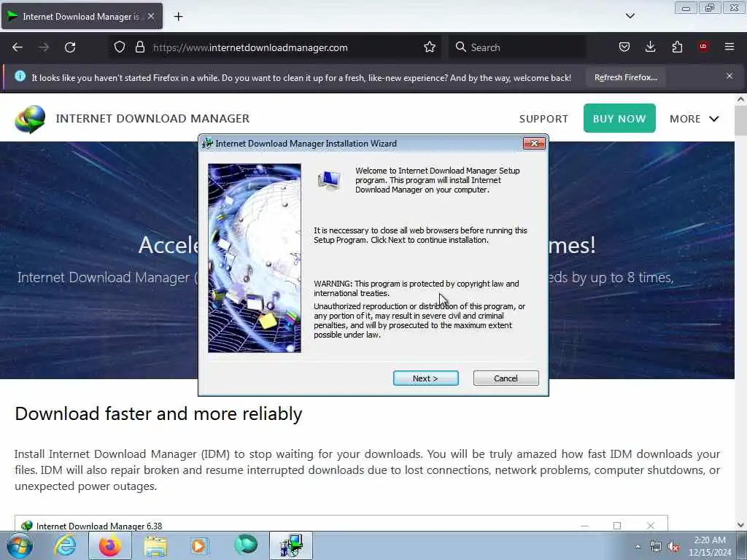This screenshot has height=560, width=747.
Task: Click the info icon in the notification bar
Action: 20,76
